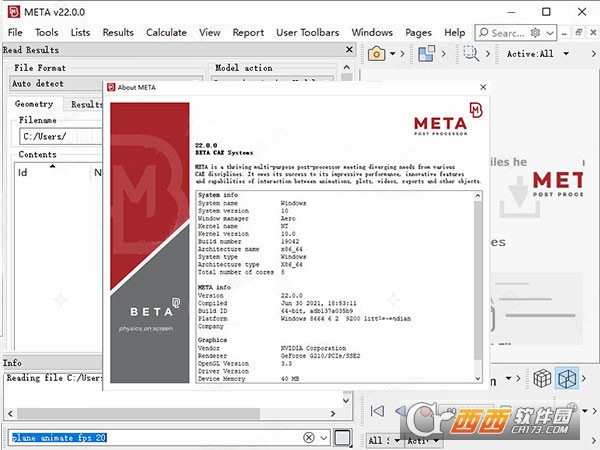Click the camera snapshot icon
Image resolution: width=600 pixels, height=450 pixels.
click(x=377, y=54)
